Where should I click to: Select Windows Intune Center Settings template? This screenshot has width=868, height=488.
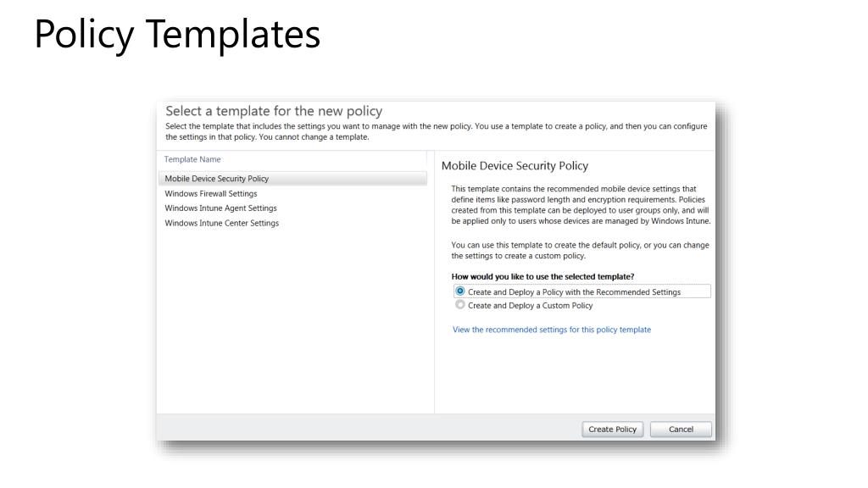pos(221,223)
